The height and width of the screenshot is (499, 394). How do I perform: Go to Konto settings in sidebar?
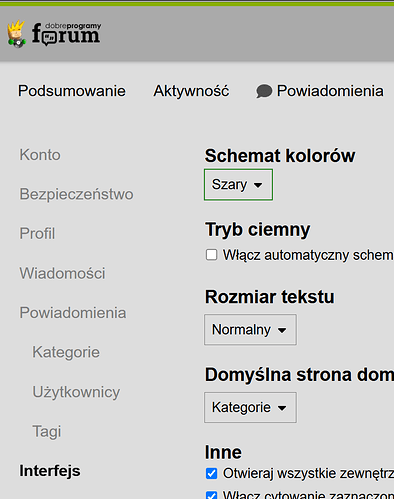point(40,155)
